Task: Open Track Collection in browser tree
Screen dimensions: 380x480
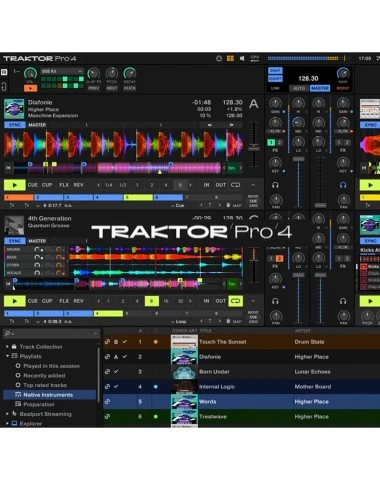Action: (x=41, y=347)
